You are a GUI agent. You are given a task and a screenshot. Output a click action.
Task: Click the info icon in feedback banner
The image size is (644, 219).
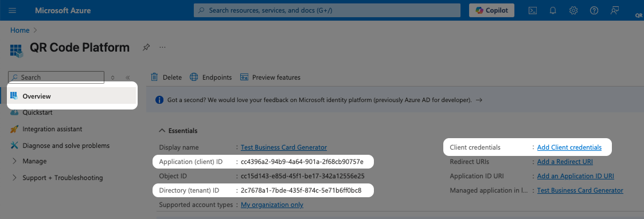pyautogui.click(x=159, y=100)
